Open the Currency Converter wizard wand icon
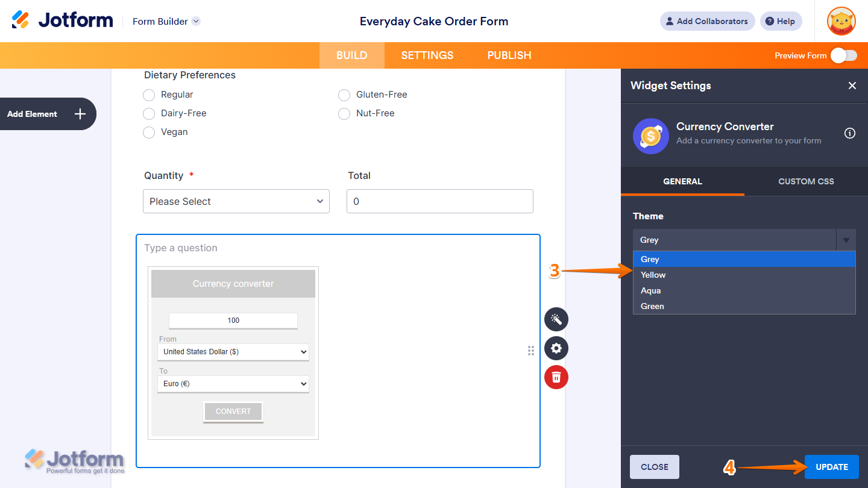Viewport: 868px width, 488px height. (556, 319)
